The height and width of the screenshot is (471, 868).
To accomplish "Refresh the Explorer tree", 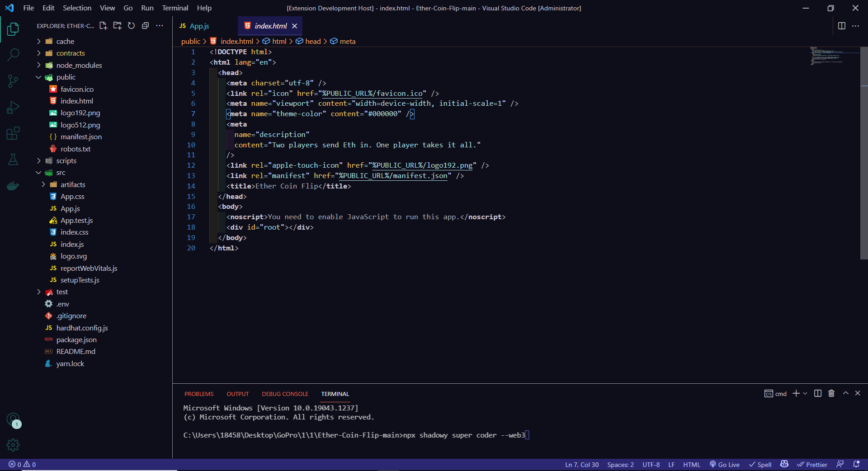I will (131, 26).
